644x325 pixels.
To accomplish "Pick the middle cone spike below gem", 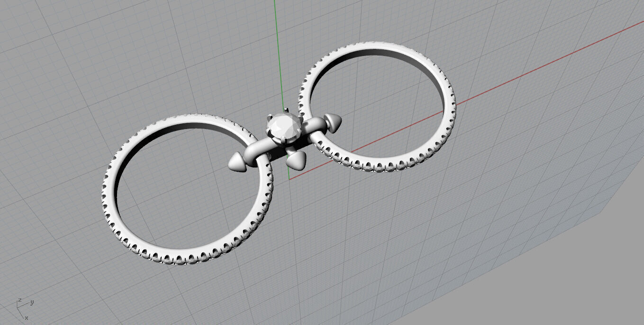I will 297,160.
